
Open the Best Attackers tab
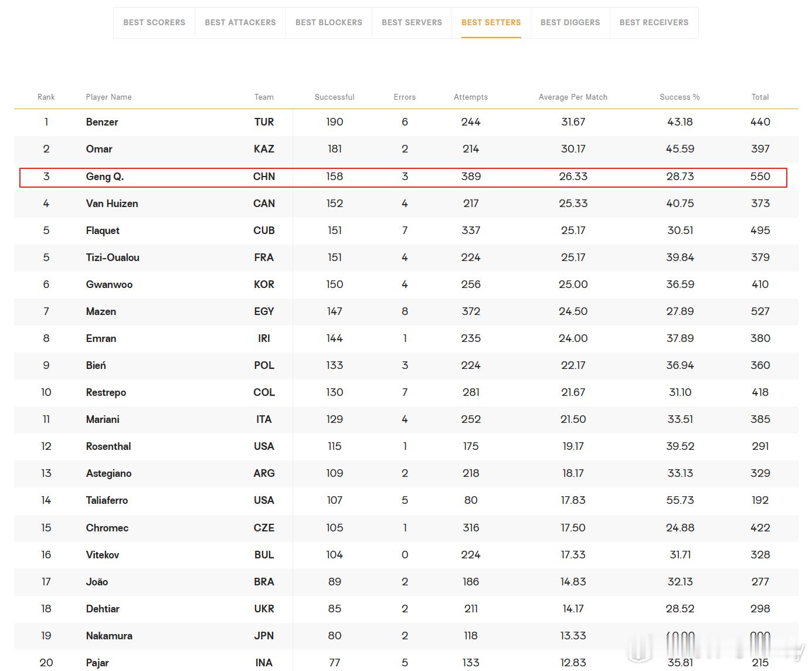(x=240, y=22)
